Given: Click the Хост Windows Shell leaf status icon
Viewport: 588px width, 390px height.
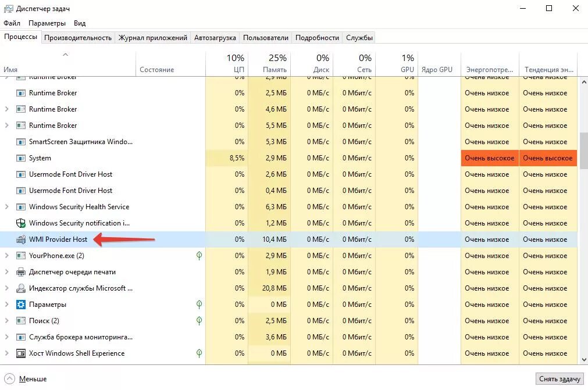Looking at the screenshot, I should click(x=199, y=353).
